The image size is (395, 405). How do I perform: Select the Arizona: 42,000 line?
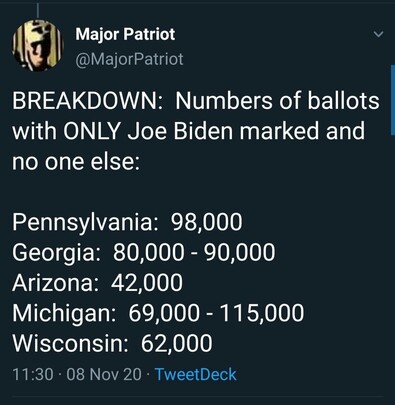[x=97, y=283]
